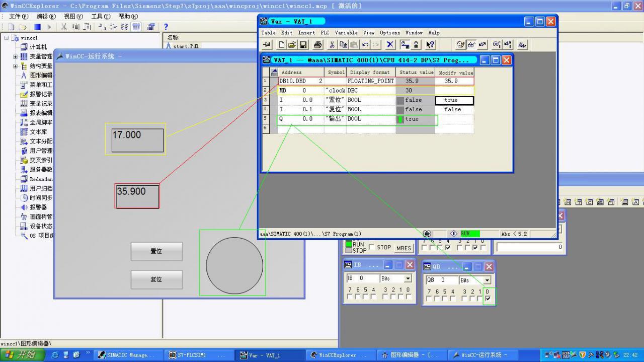Toggle the STOP checkbox in PLCSIM CPU panel
Viewport: 644px width, 362px height.
(x=372, y=247)
